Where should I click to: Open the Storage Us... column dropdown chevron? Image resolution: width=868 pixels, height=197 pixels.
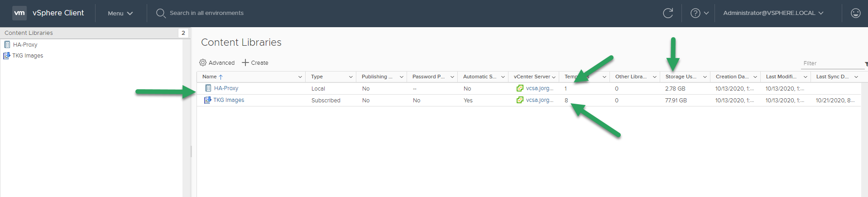coord(705,77)
